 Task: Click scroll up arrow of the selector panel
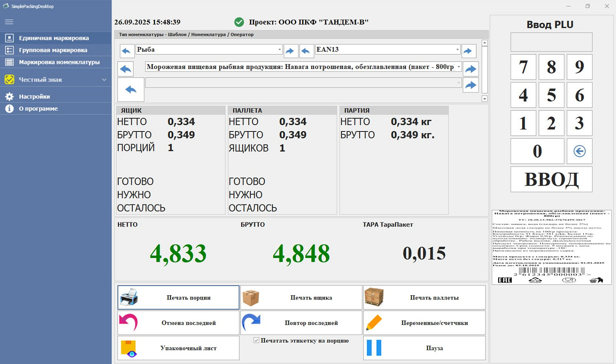click(x=484, y=43)
